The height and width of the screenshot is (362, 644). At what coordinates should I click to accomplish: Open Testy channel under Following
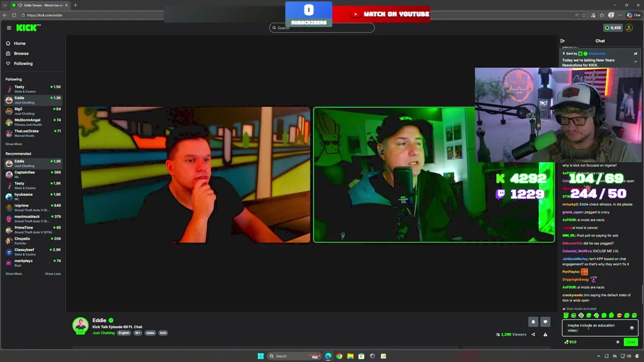33,89
